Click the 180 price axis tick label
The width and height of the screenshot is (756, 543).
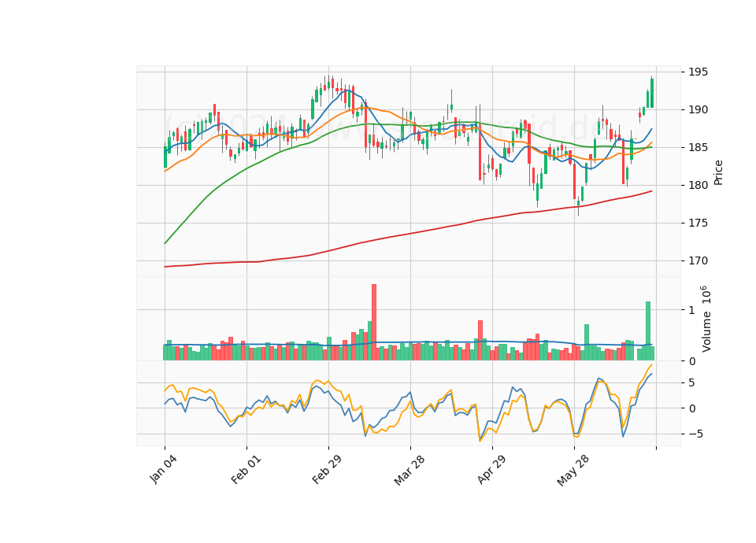[699, 185]
